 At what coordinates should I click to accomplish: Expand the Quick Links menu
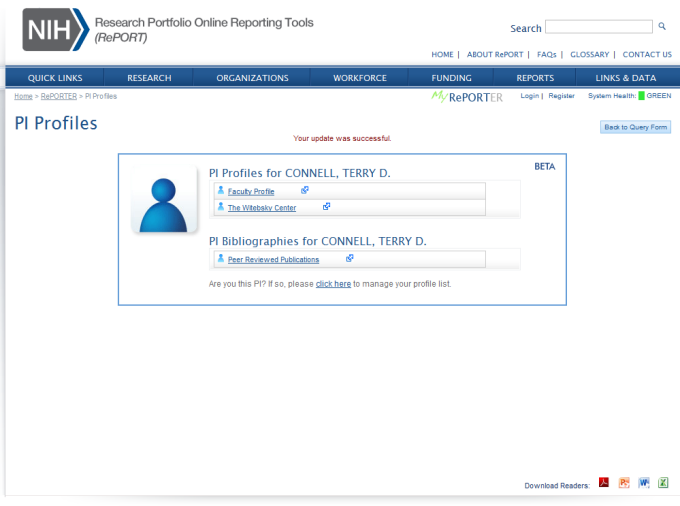[55, 78]
